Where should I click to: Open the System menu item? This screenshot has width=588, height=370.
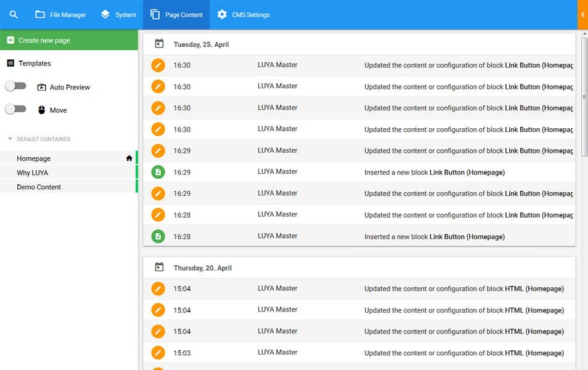point(118,15)
